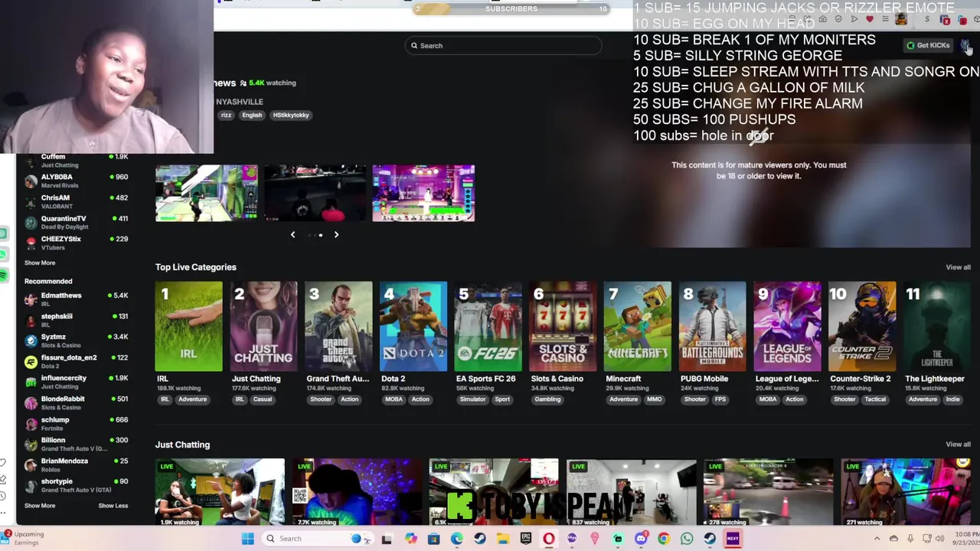Open influencercity channel in Recommended

pos(77,381)
